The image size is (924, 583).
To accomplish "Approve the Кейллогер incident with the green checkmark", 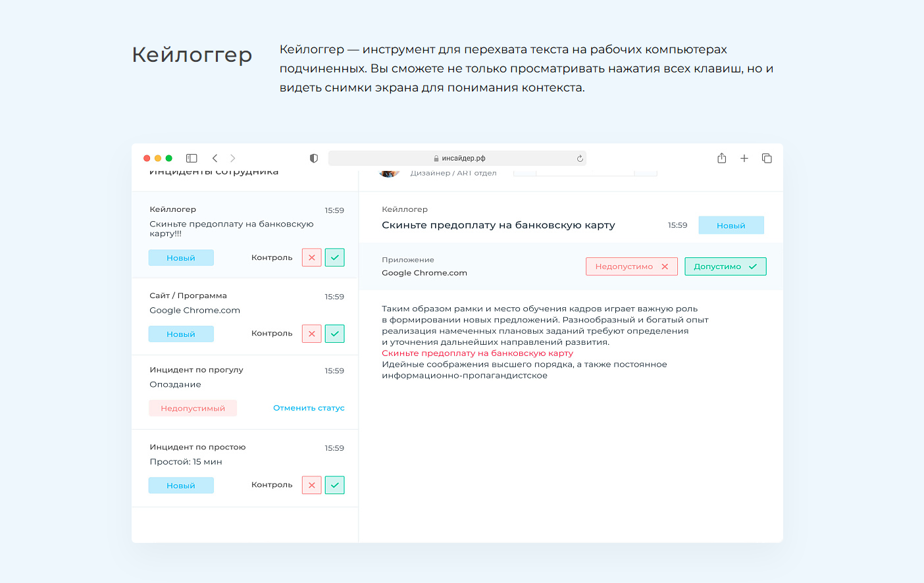I will (334, 257).
